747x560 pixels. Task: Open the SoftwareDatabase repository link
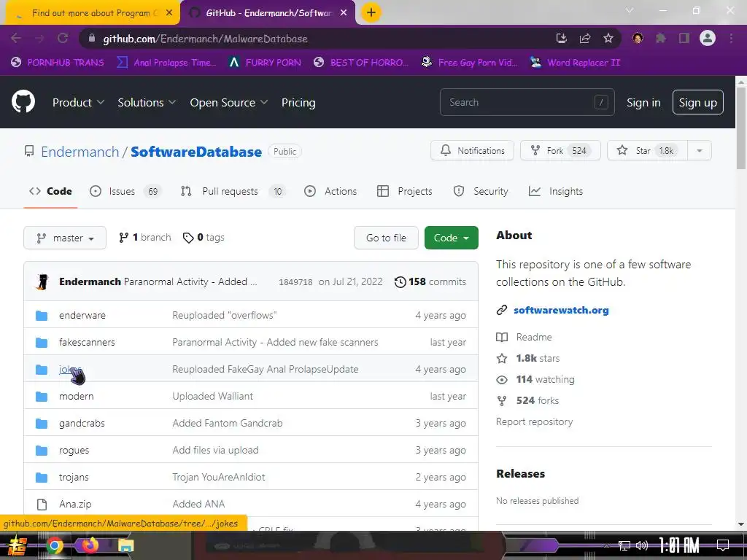pos(196,152)
